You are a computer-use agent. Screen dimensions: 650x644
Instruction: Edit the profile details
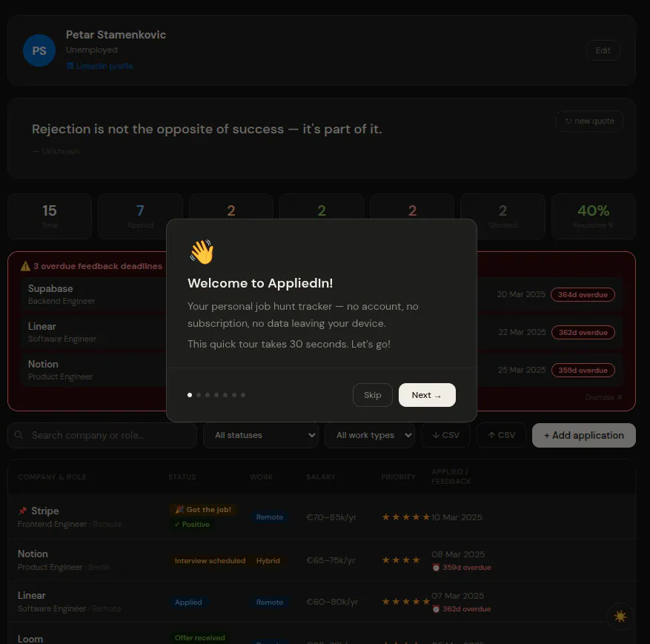(x=603, y=50)
